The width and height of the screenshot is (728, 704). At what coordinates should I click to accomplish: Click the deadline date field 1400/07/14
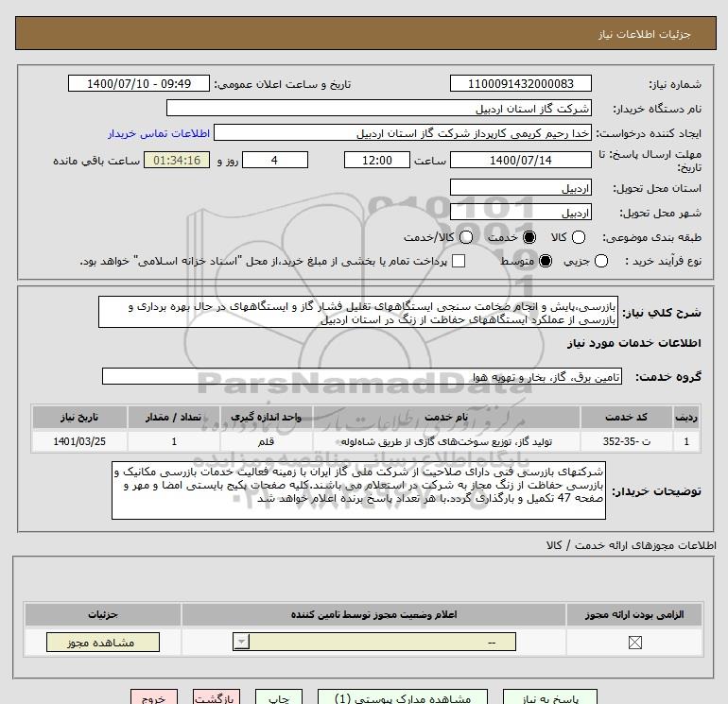pos(520,160)
